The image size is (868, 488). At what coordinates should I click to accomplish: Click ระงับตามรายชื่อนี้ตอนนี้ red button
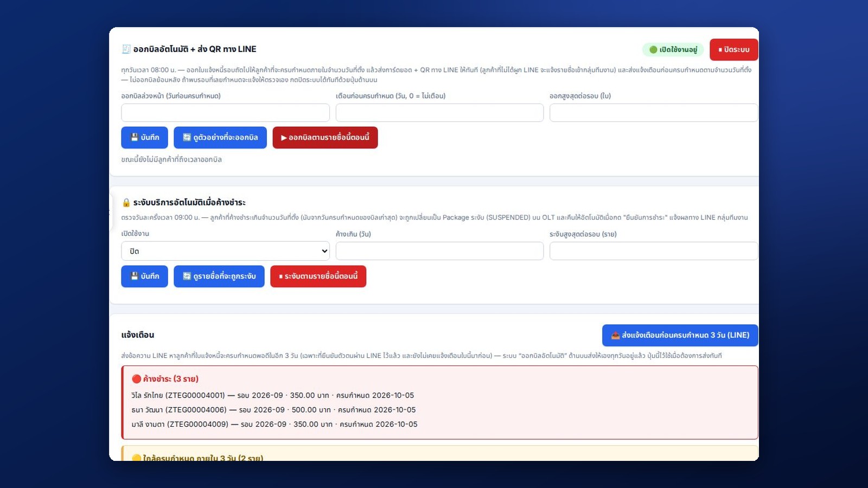(x=318, y=277)
